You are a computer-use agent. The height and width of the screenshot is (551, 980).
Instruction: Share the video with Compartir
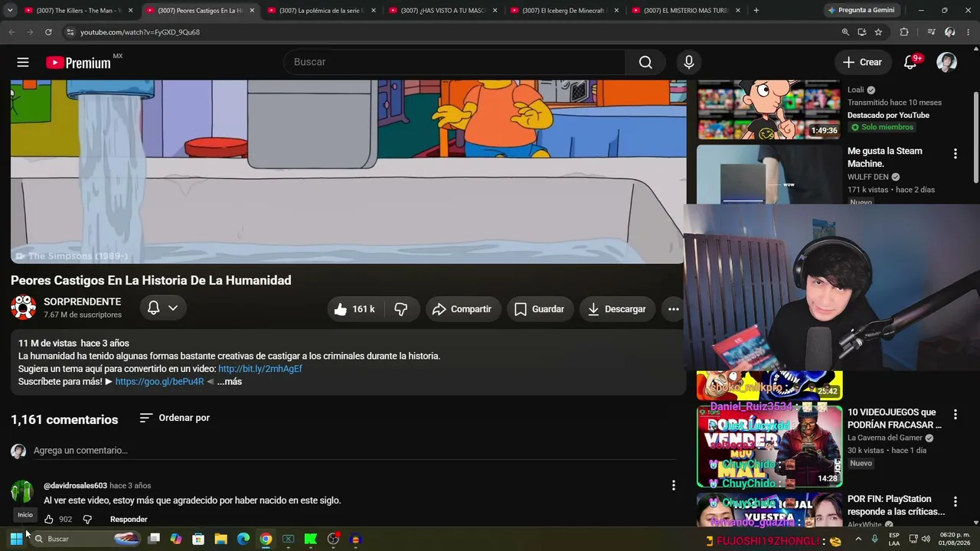click(462, 309)
